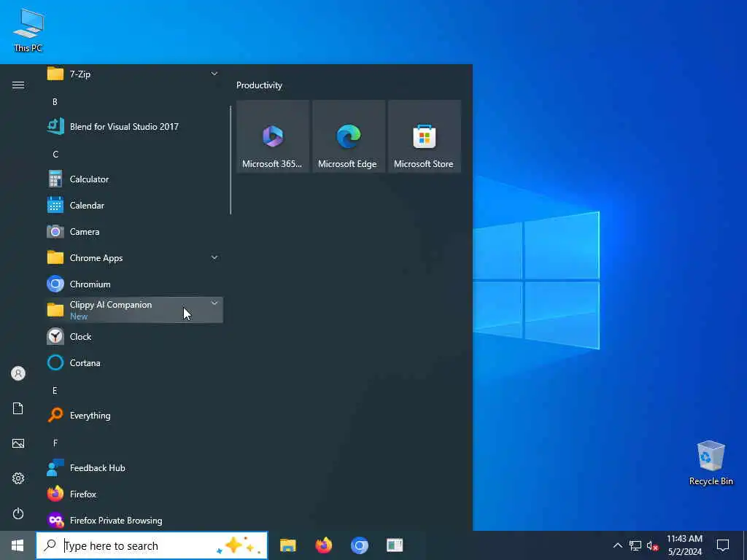This screenshot has width=747, height=560.
Task: Open the Pictures shortcut in Start sidebar
Action: tap(18, 443)
